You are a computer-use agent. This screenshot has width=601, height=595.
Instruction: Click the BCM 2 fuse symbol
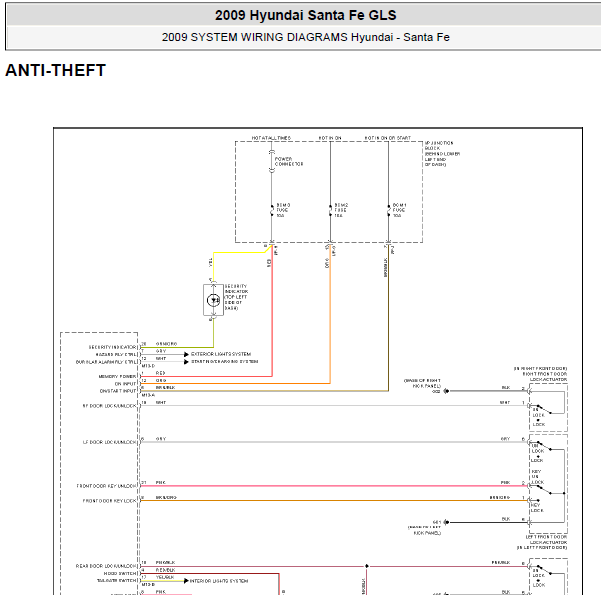[x=330, y=210]
